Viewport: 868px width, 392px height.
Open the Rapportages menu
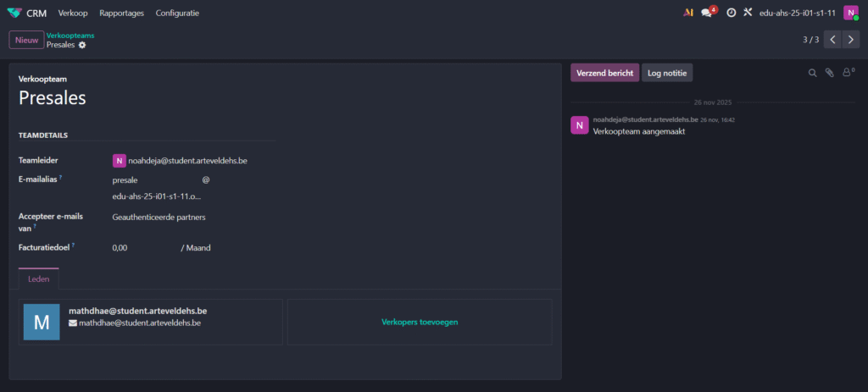(121, 13)
